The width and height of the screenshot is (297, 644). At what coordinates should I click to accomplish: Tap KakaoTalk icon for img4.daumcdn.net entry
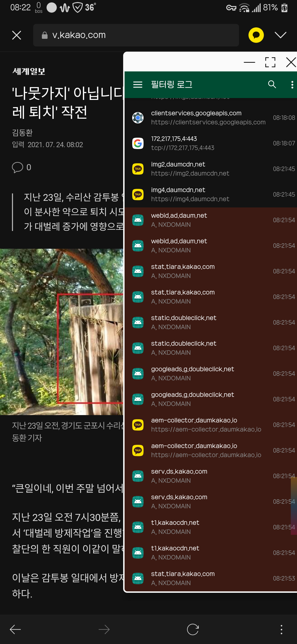138,194
